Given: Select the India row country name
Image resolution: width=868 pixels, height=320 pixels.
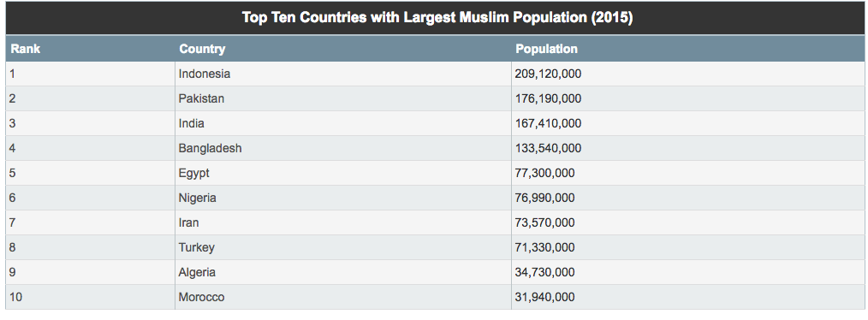Looking at the screenshot, I should 192,123.
